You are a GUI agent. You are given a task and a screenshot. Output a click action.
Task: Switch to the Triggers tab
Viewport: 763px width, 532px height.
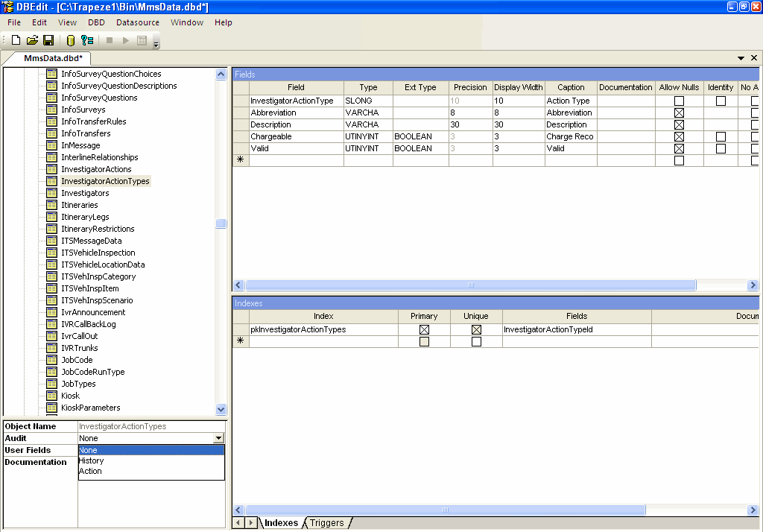[326, 522]
